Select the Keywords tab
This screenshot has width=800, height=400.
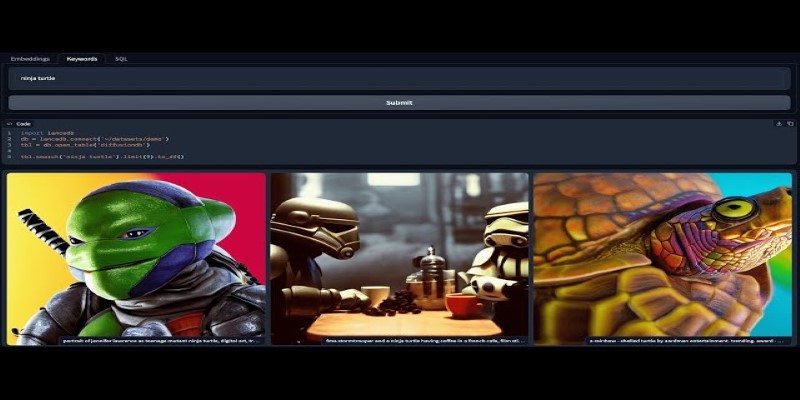pyautogui.click(x=82, y=59)
